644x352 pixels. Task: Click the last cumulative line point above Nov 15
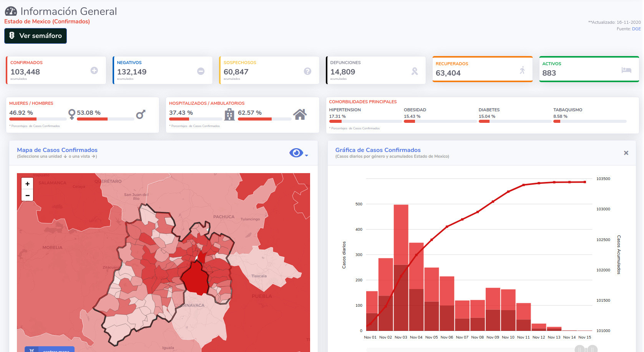585,182
